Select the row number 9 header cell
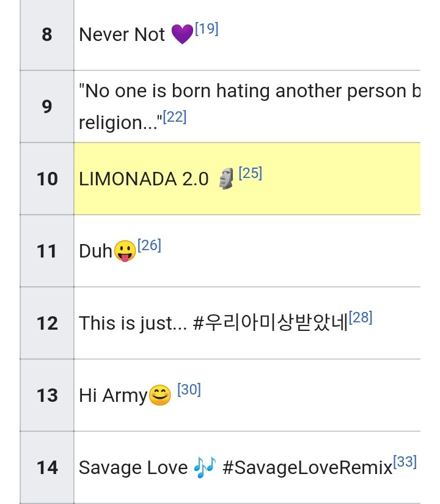The image size is (440, 504). 47,106
